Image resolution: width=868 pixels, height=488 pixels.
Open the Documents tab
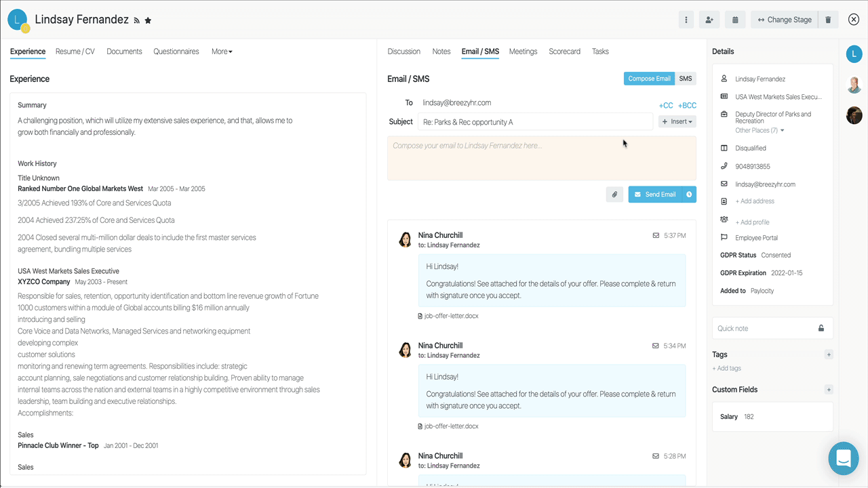tap(124, 52)
